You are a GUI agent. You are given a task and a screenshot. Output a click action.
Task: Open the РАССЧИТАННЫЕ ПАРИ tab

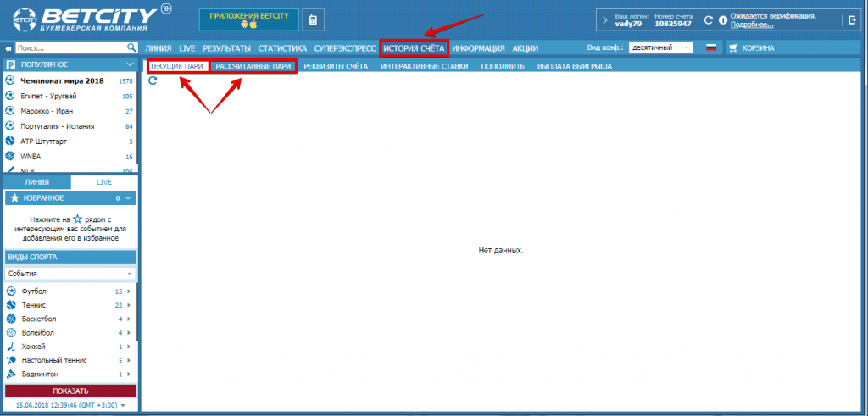point(253,66)
